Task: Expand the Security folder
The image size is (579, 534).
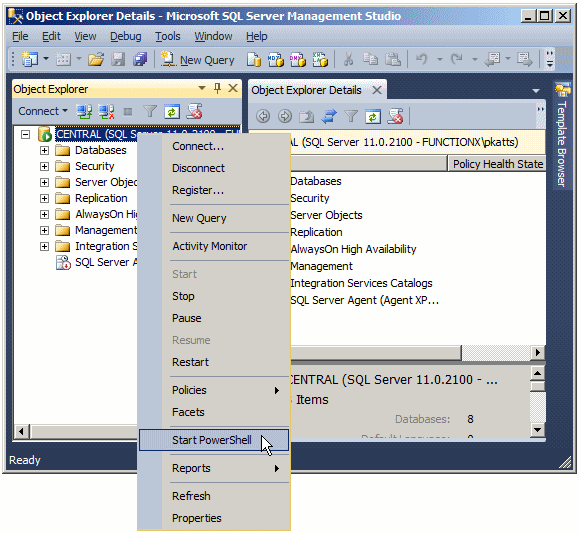Action: tap(44, 167)
